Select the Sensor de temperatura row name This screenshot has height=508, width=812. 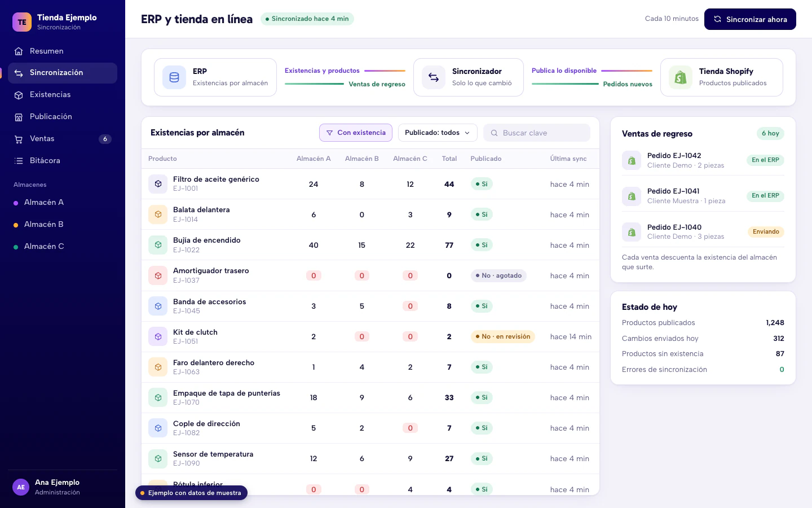pyautogui.click(x=213, y=454)
